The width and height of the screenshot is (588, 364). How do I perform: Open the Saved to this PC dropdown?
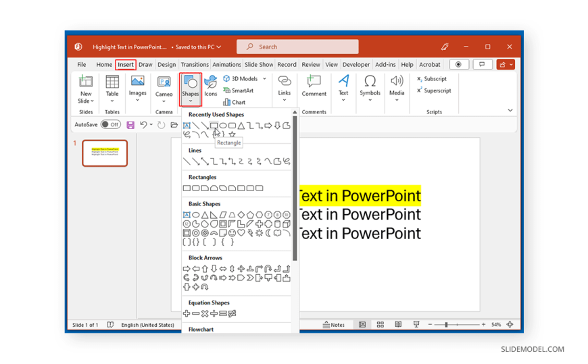pyautogui.click(x=198, y=47)
